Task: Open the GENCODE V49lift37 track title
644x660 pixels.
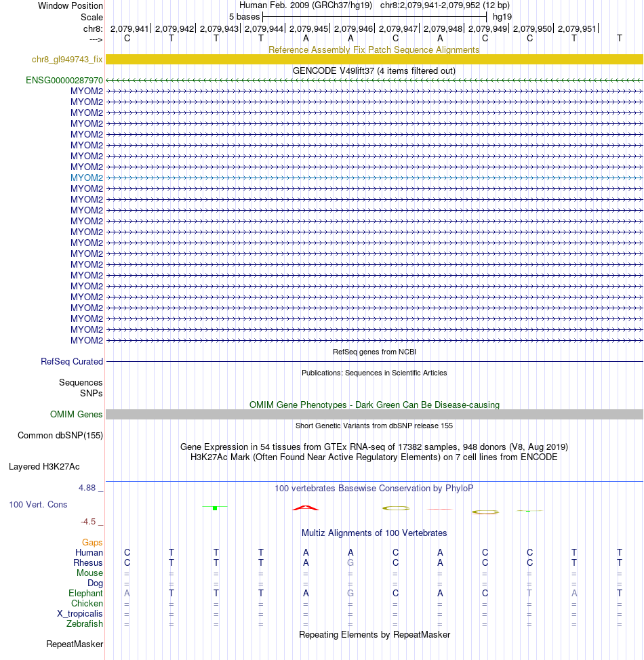Action: pos(374,70)
